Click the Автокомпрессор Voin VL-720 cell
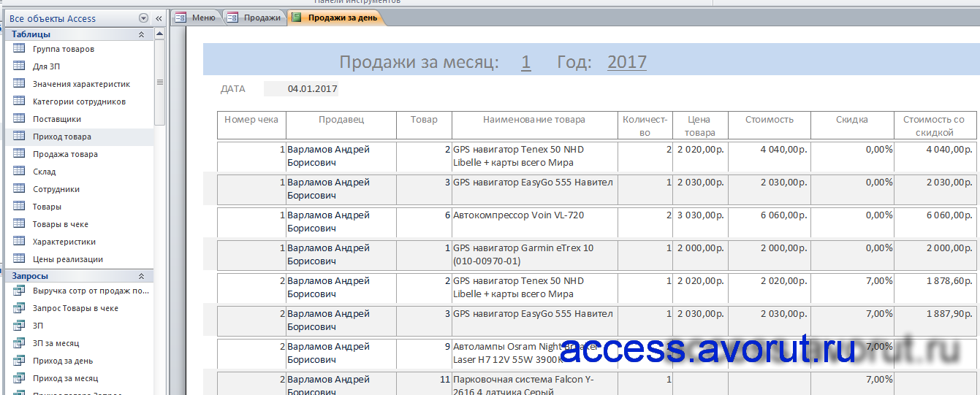The height and width of the screenshot is (395, 980). pyautogui.click(x=534, y=222)
